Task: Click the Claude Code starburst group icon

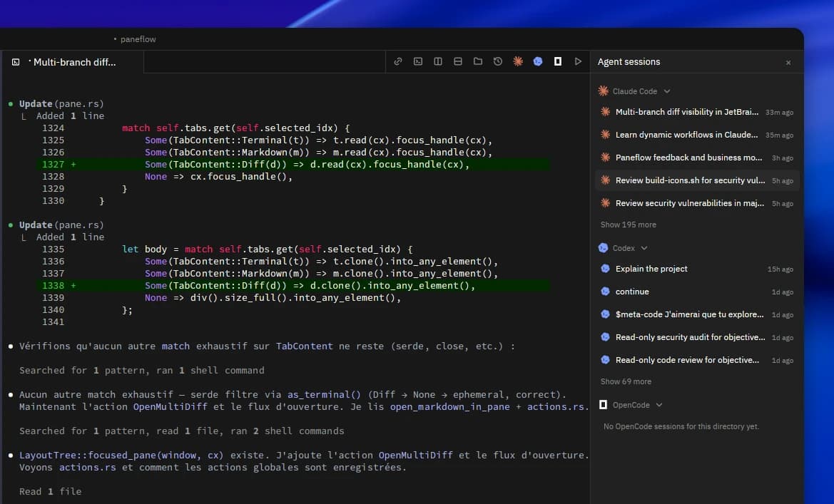Action: pos(603,91)
